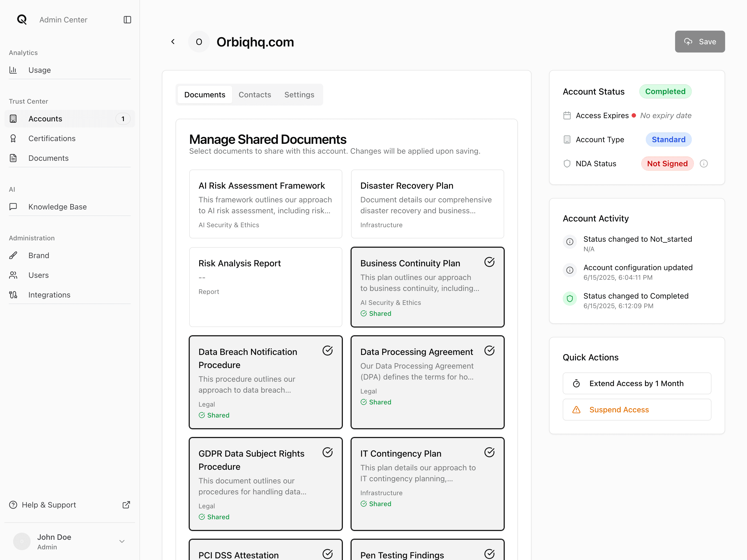Unselect the Business Continuity Plan checkmark
Viewport: 747px width, 560px height.
[x=489, y=262]
